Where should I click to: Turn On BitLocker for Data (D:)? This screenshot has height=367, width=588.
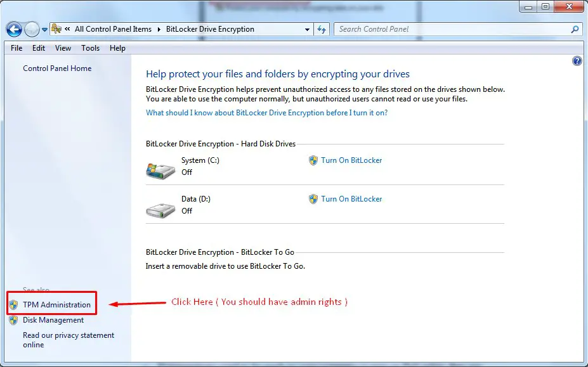click(351, 199)
